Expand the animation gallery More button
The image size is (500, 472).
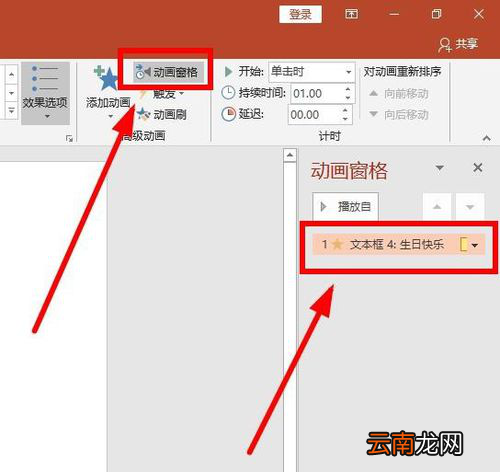pos(11,111)
